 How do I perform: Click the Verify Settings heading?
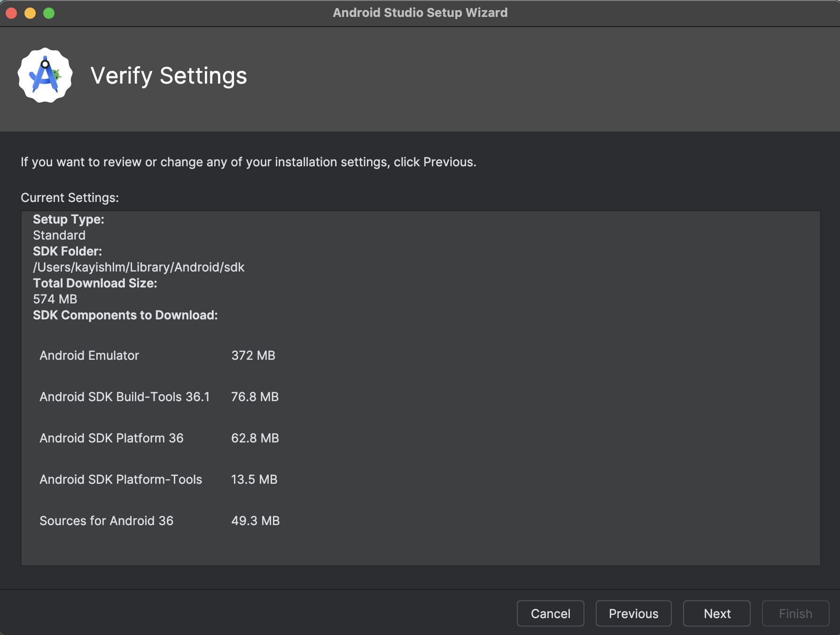coord(169,76)
